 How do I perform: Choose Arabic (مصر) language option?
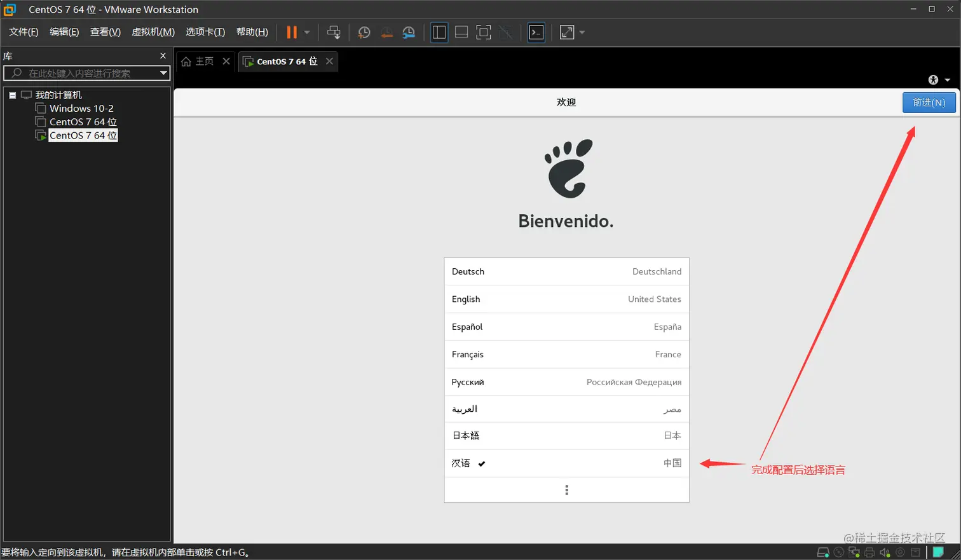[x=566, y=409]
